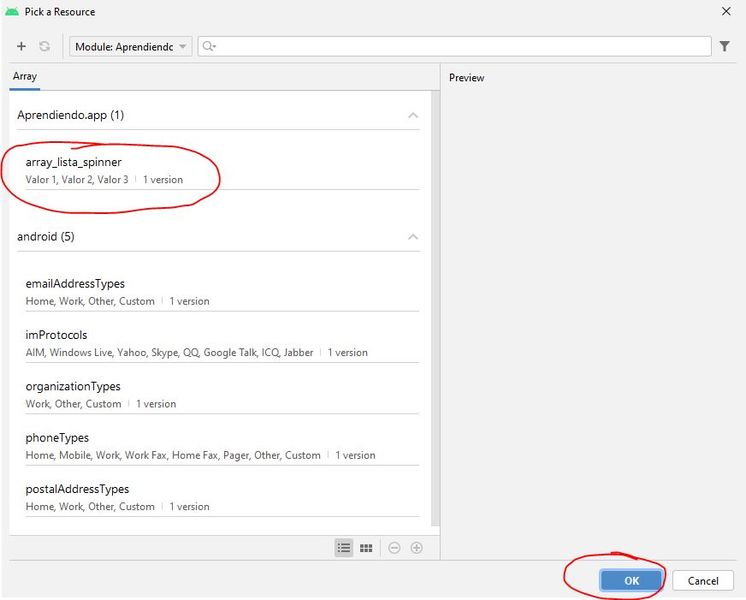This screenshot has width=746, height=600.
Task: Close the Pick a Resource dialog
Action: (726, 11)
